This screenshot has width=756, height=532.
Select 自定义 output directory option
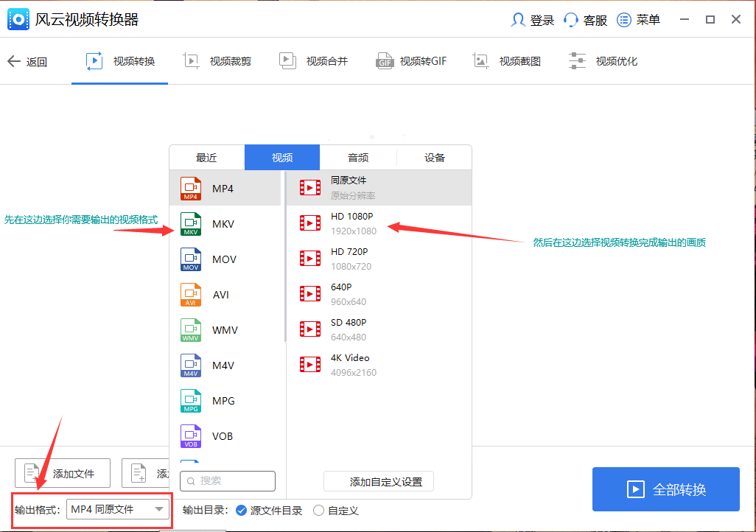335,511
